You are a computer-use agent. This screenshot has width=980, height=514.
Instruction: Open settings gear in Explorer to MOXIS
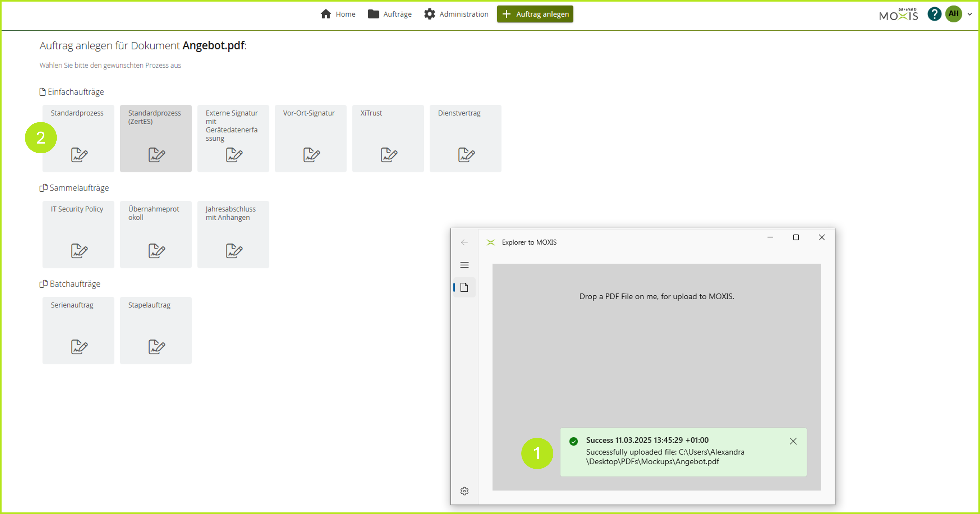(x=464, y=491)
